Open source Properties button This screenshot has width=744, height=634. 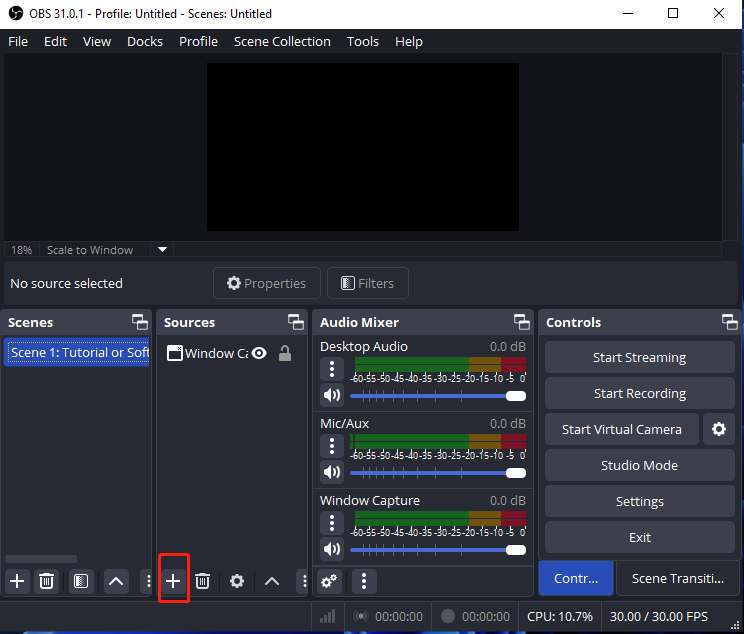coord(267,283)
